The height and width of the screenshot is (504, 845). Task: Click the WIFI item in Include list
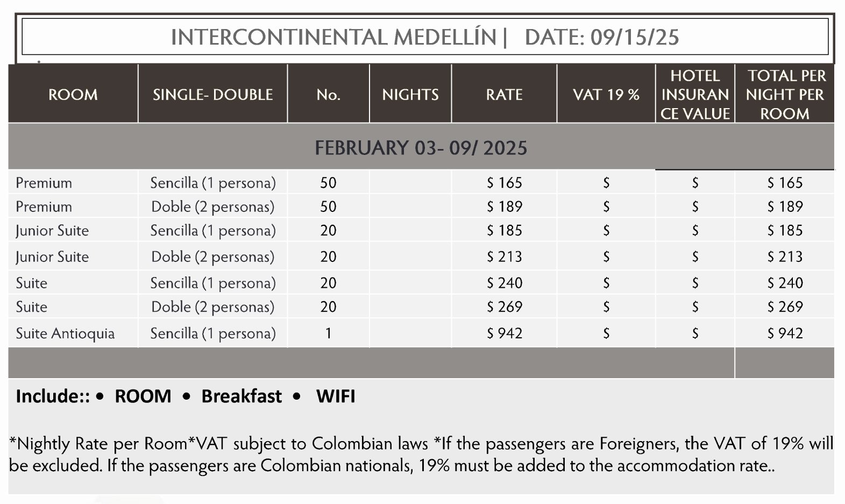click(x=336, y=396)
